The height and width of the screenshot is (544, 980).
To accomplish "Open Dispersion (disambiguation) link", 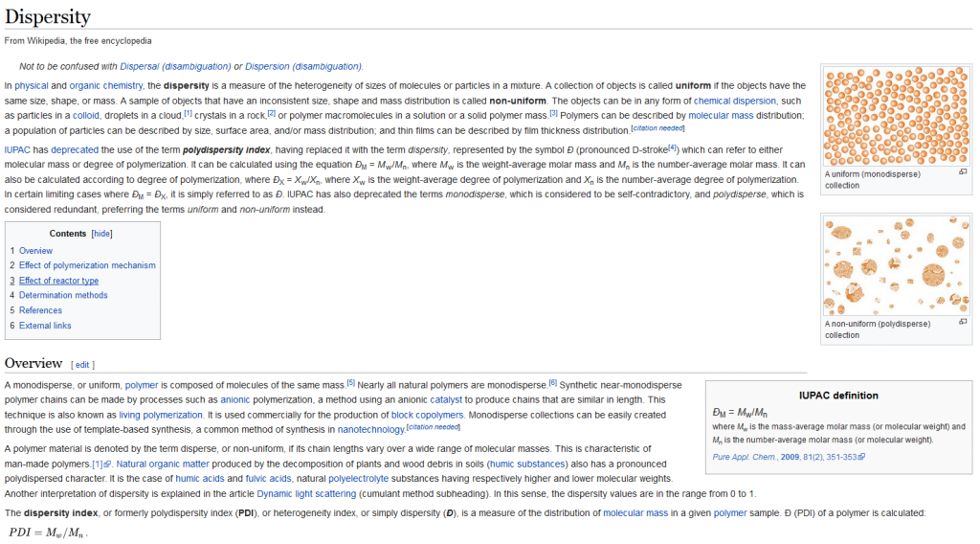I will click(303, 66).
